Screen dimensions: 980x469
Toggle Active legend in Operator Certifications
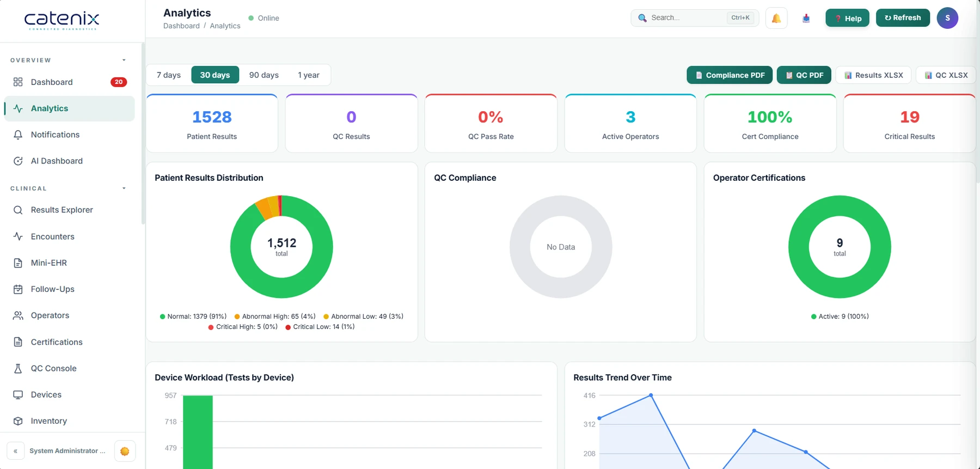(840, 316)
